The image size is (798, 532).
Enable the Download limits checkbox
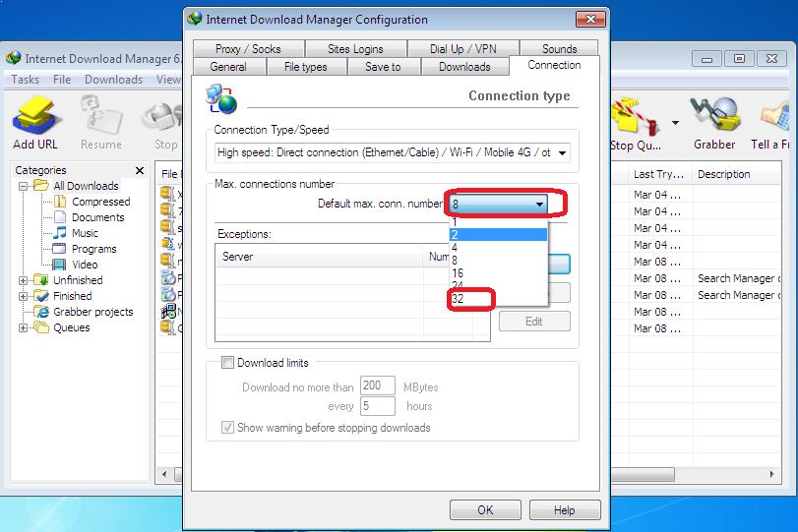pyautogui.click(x=227, y=363)
